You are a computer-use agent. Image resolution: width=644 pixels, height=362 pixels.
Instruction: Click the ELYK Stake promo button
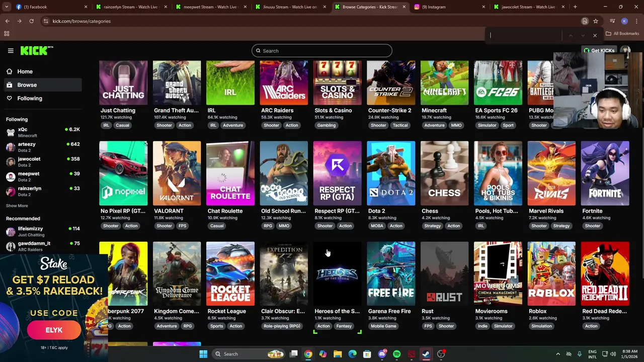tap(54, 330)
